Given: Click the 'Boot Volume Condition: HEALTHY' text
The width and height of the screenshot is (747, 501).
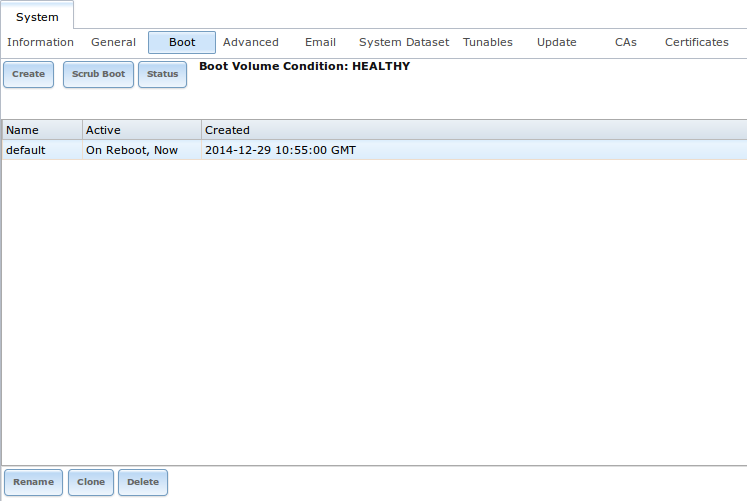Looking at the screenshot, I should 304,66.
